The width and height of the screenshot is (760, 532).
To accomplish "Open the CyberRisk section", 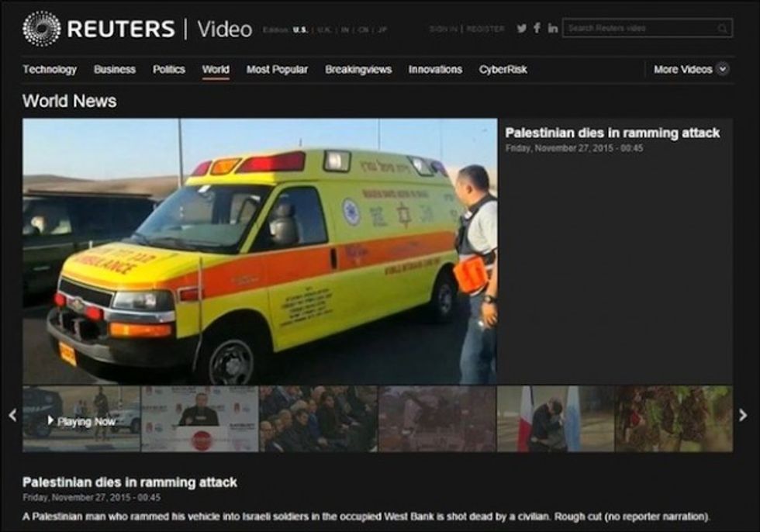I will click(503, 69).
